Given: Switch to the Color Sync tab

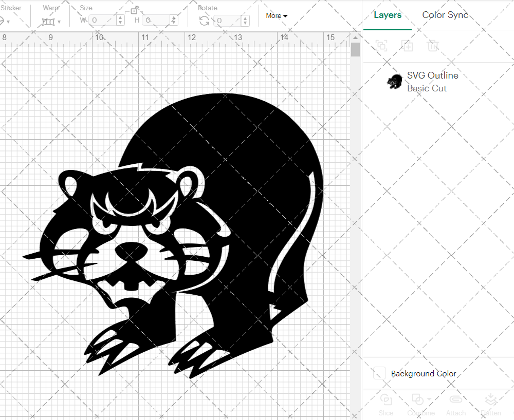Looking at the screenshot, I should 445,15.
